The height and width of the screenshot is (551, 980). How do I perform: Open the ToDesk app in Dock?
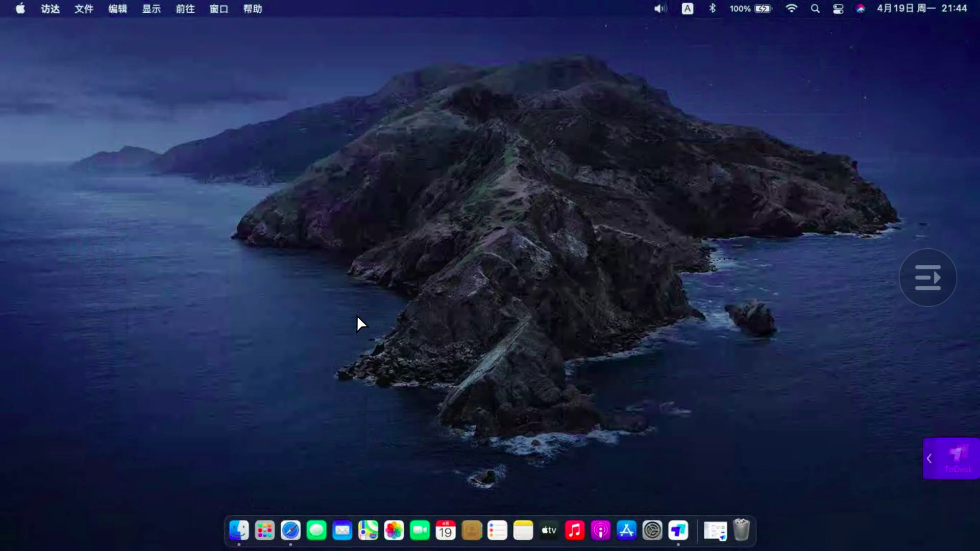coord(678,531)
